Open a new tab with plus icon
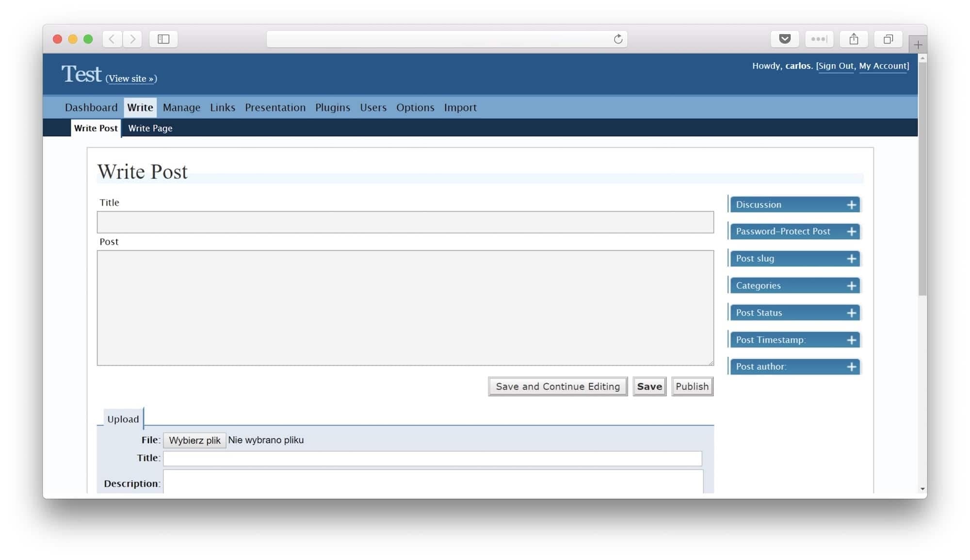Image resolution: width=970 pixels, height=560 pixels. point(918,45)
